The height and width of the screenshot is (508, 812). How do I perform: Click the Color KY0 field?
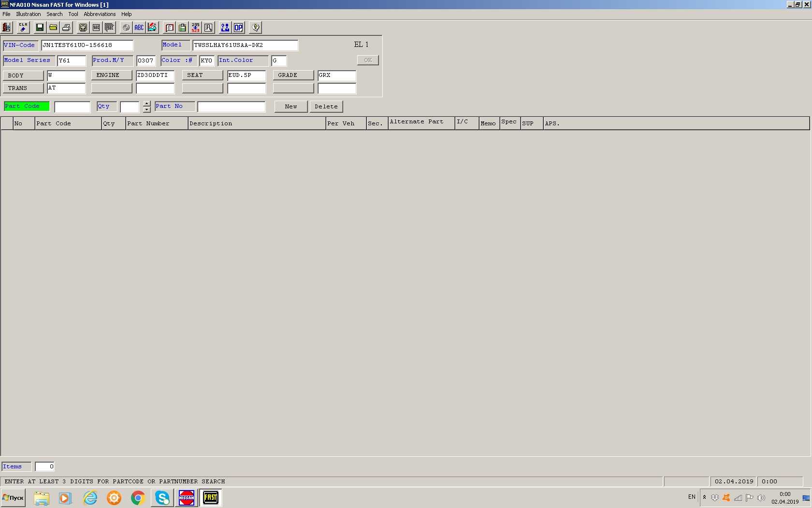click(x=206, y=60)
